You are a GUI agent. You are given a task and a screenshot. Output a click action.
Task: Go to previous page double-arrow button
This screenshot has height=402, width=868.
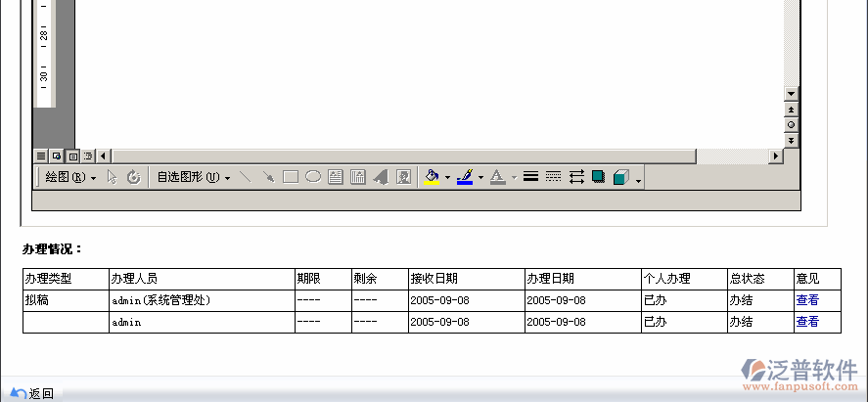tap(791, 110)
